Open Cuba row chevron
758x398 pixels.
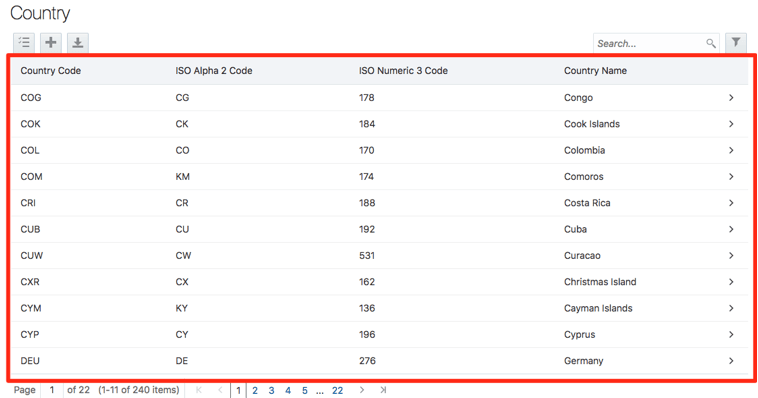coord(731,229)
